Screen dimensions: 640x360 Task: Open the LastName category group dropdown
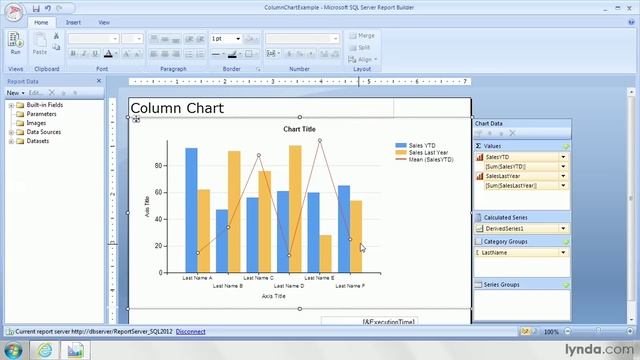click(x=563, y=253)
